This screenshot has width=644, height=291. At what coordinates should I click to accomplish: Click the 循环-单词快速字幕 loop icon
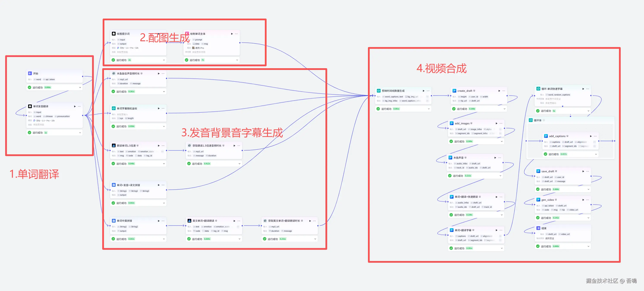coord(538,89)
